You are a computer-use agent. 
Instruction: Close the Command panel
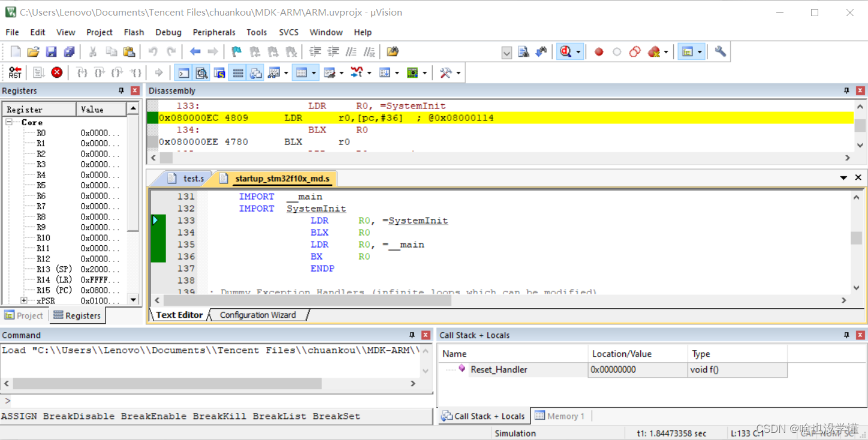tap(426, 335)
